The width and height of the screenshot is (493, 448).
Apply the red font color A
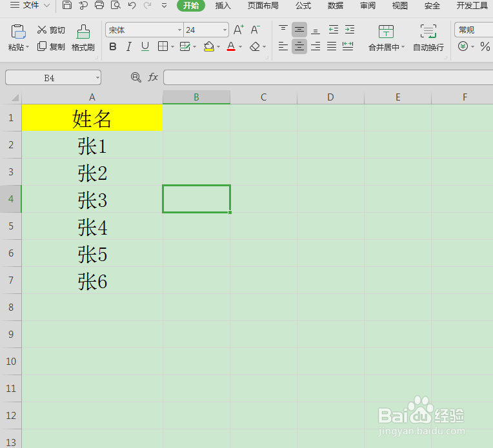pyautogui.click(x=231, y=46)
